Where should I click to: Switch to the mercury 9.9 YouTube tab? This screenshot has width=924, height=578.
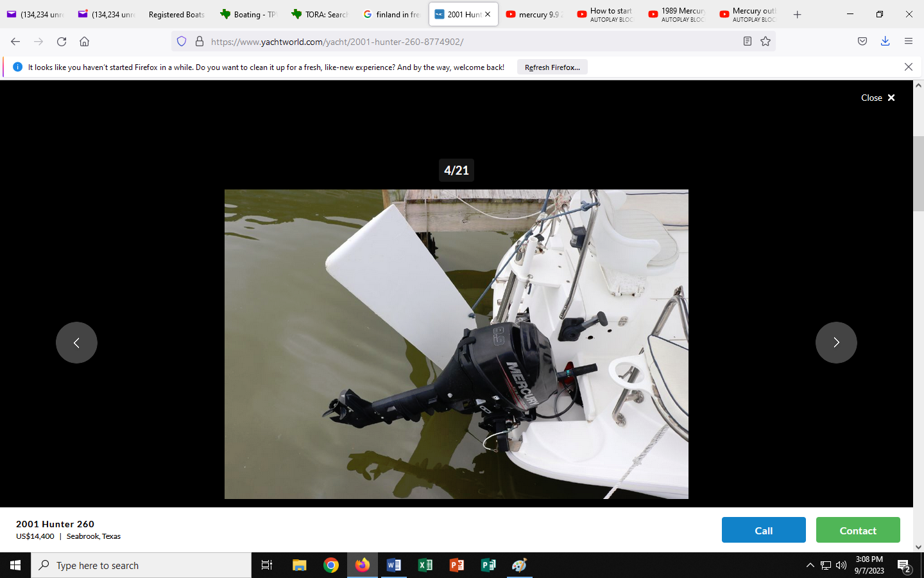click(534, 14)
